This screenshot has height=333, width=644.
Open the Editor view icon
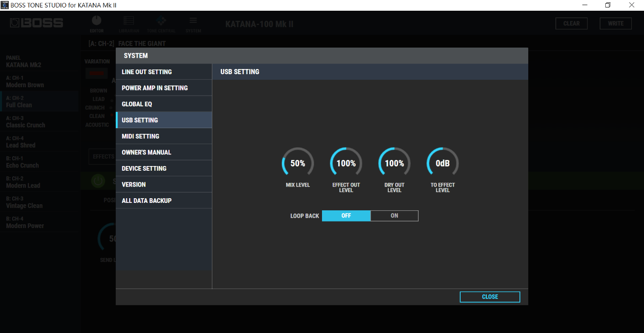coord(97,24)
